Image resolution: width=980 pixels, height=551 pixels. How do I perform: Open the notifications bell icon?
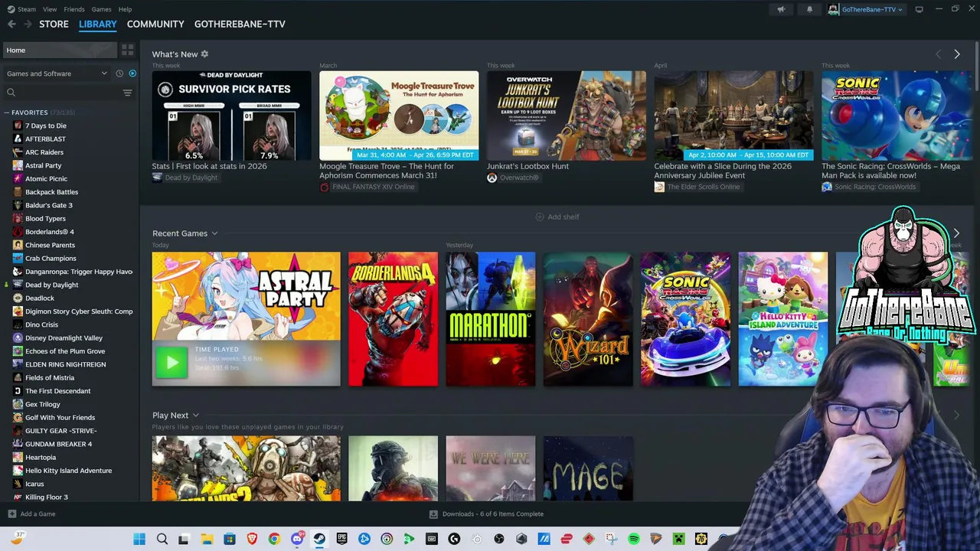pos(809,9)
